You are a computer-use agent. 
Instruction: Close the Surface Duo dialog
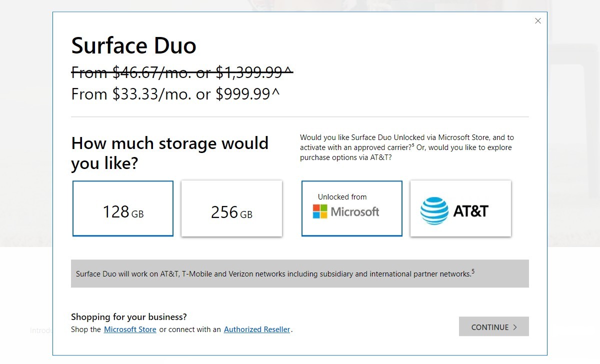pyautogui.click(x=538, y=21)
